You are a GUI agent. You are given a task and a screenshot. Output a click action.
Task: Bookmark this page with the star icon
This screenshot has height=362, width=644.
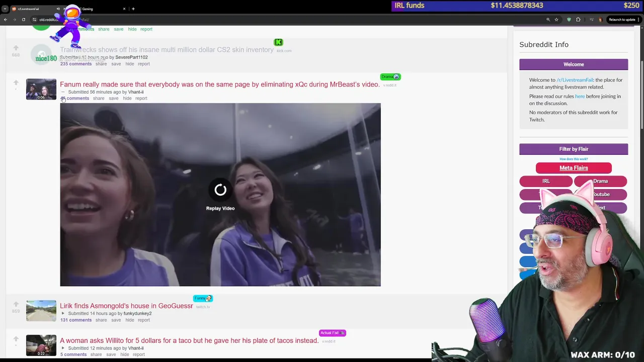pos(556,20)
